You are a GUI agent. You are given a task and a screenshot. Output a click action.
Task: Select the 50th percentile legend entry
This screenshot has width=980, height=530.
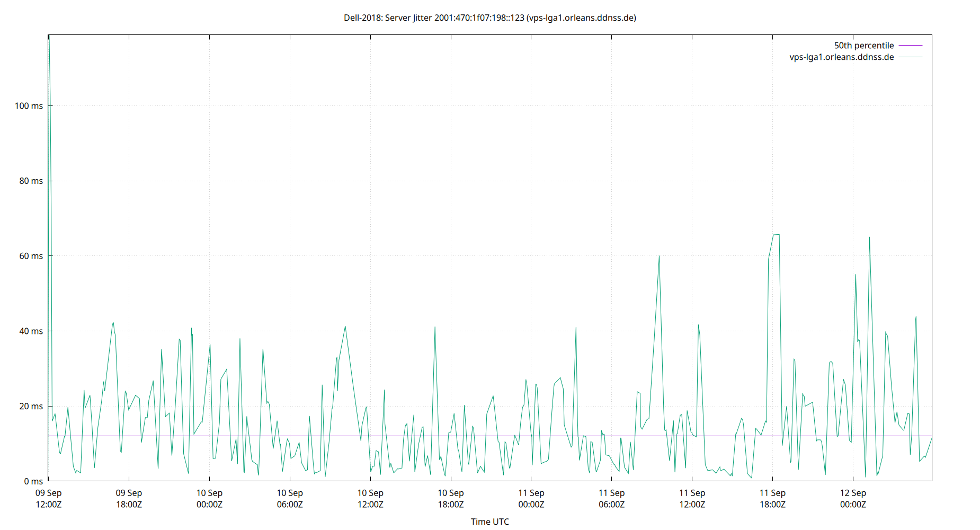tap(863, 45)
